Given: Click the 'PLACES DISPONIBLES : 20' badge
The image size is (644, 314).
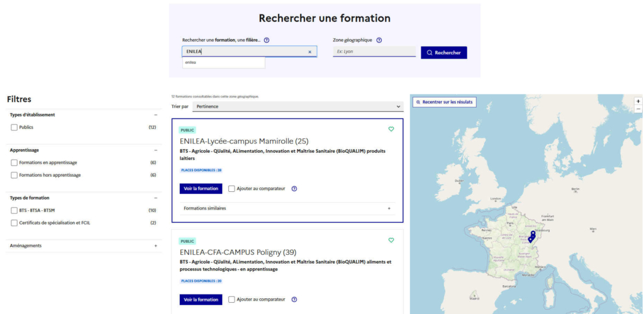Looking at the screenshot, I should pyautogui.click(x=201, y=281).
